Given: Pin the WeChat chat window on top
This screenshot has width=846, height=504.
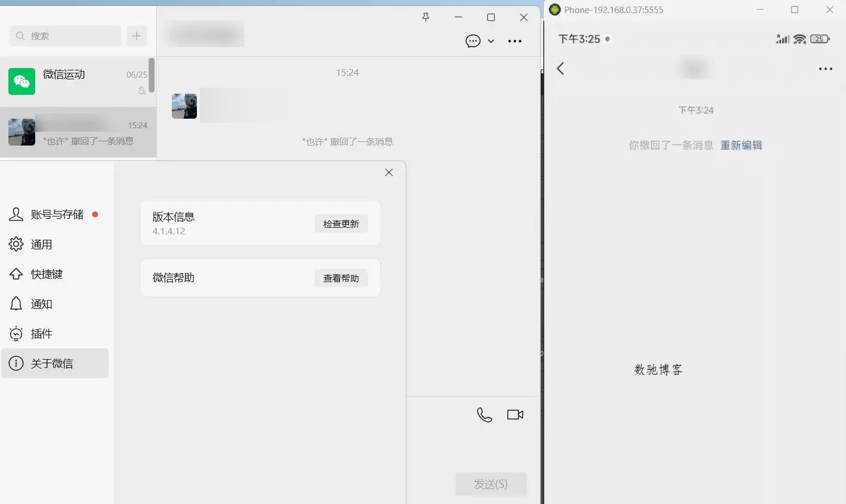Looking at the screenshot, I should (425, 17).
